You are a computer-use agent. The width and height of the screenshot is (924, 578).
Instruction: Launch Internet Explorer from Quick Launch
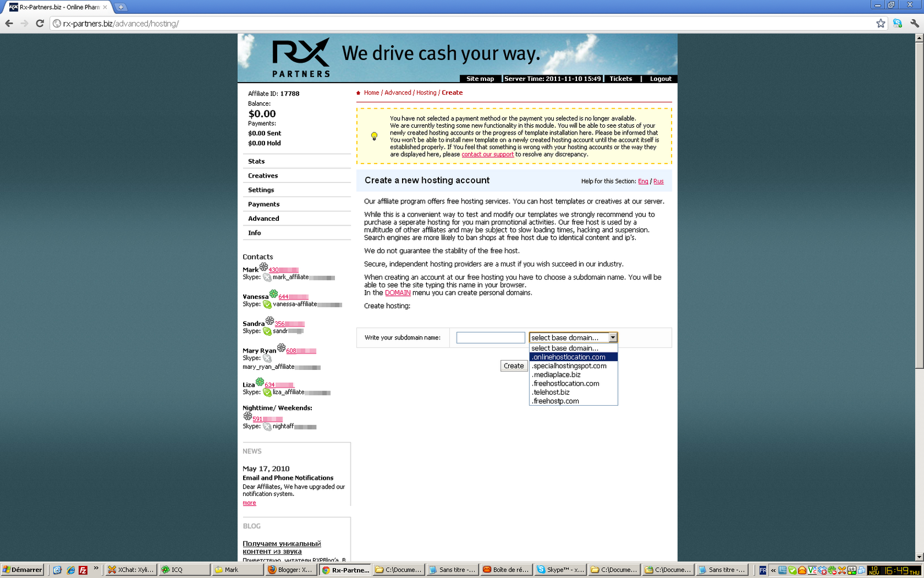click(x=70, y=570)
